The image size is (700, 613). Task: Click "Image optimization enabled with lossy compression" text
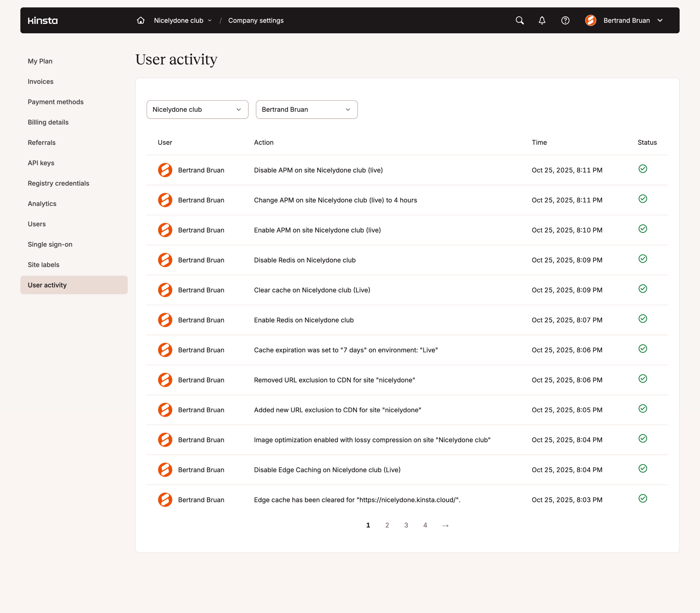tap(372, 440)
